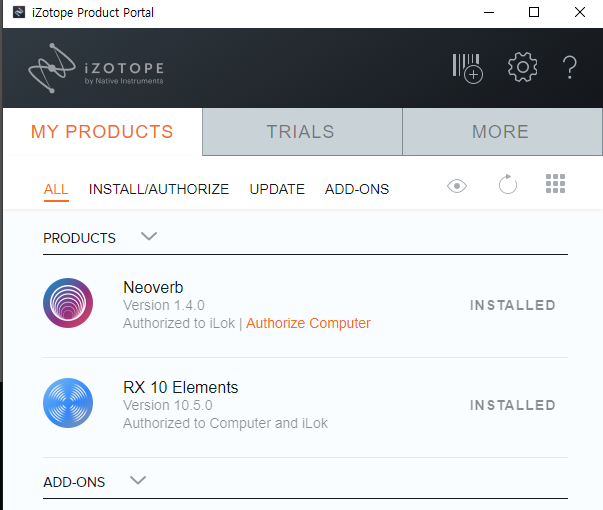Show the ADD-ONS filter
Screen dimensions: 603x510
click(357, 189)
